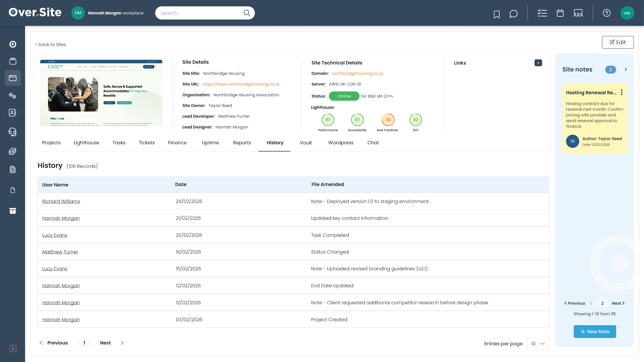Switch to the Tickets tab

pyautogui.click(x=147, y=143)
